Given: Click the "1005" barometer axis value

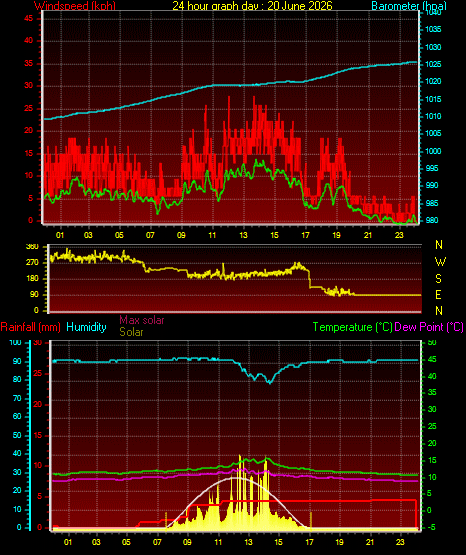Looking at the screenshot, I should tap(433, 133).
